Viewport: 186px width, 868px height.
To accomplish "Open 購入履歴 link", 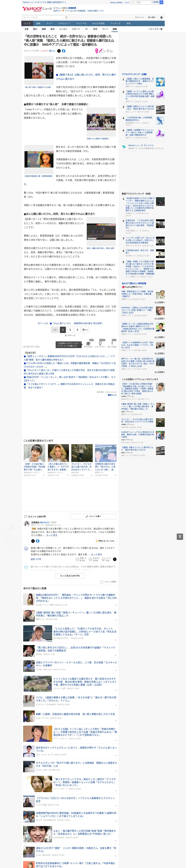I will pyautogui.click(x=152, y=17).
